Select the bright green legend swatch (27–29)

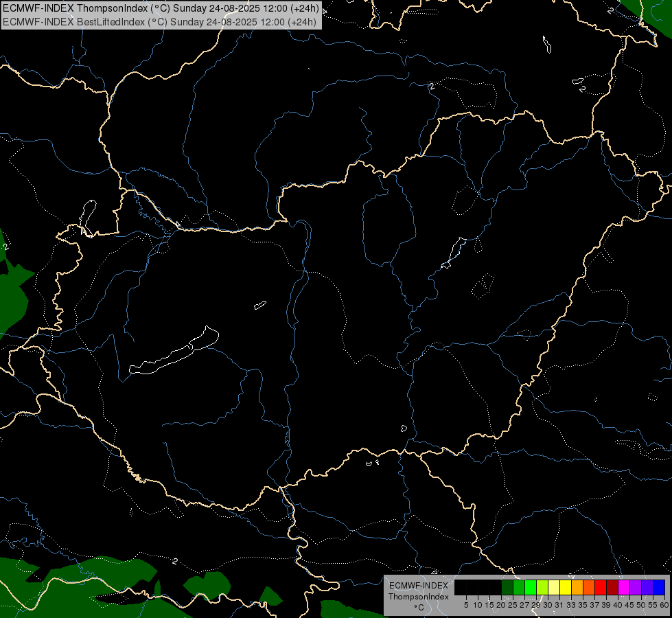coord(531,587)
